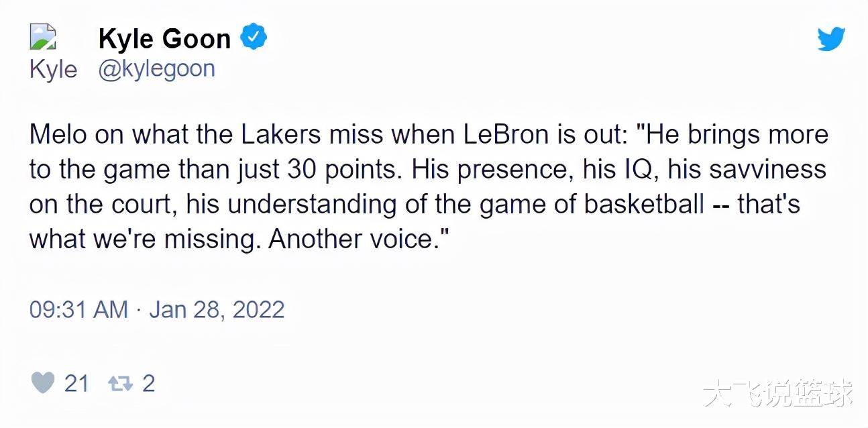The width and height of the screenshot is (868, 428).
Task: Click the blue verified checkmark badge
Action: [254, 38]
